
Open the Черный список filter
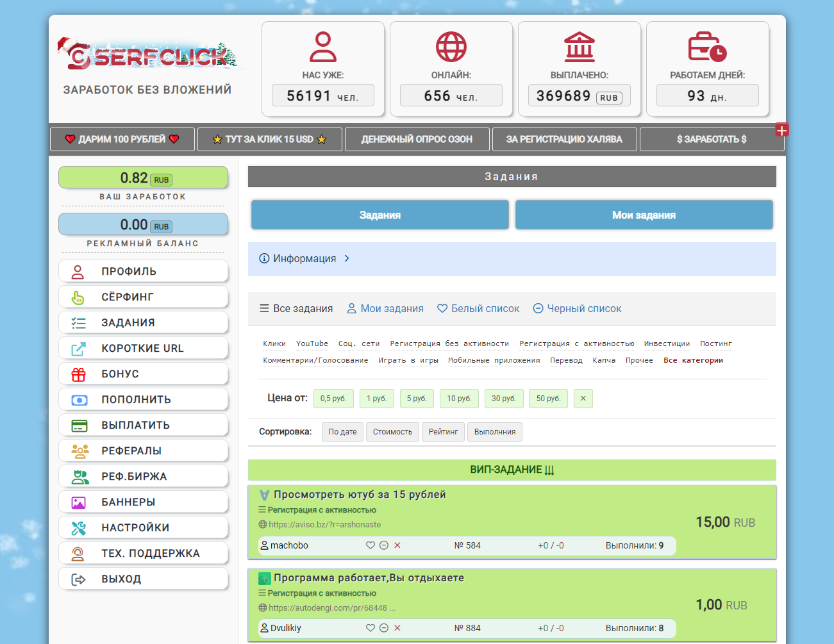pos(578,308)
